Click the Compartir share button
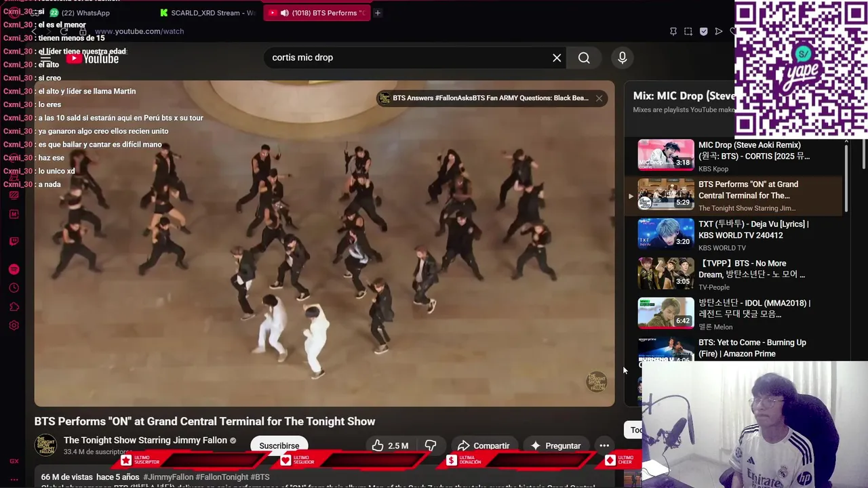Viewport: 868px width, 488px height. coord(484,445)
